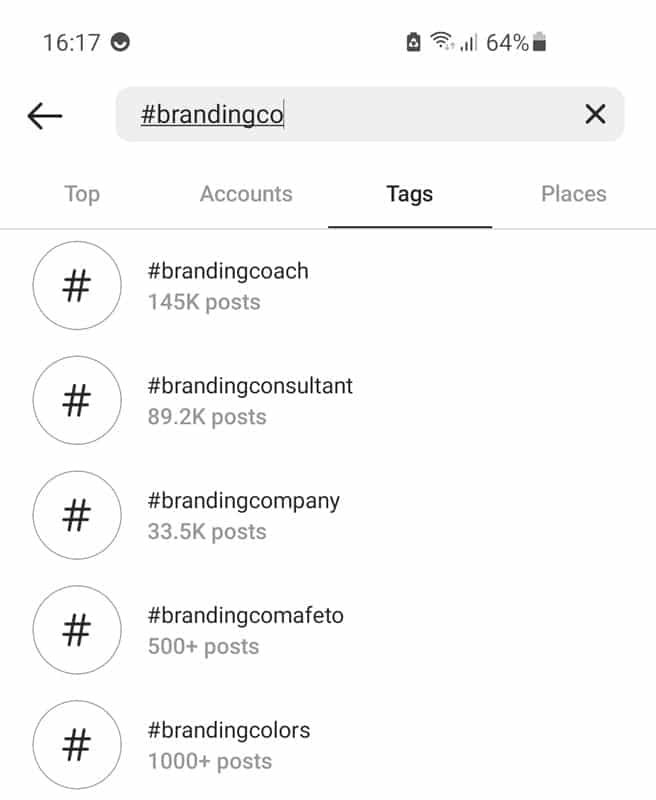656x800 pixels.
Task: Tap the hashtag icon beside #brandingcolors
Action: [x=77, y=745]
